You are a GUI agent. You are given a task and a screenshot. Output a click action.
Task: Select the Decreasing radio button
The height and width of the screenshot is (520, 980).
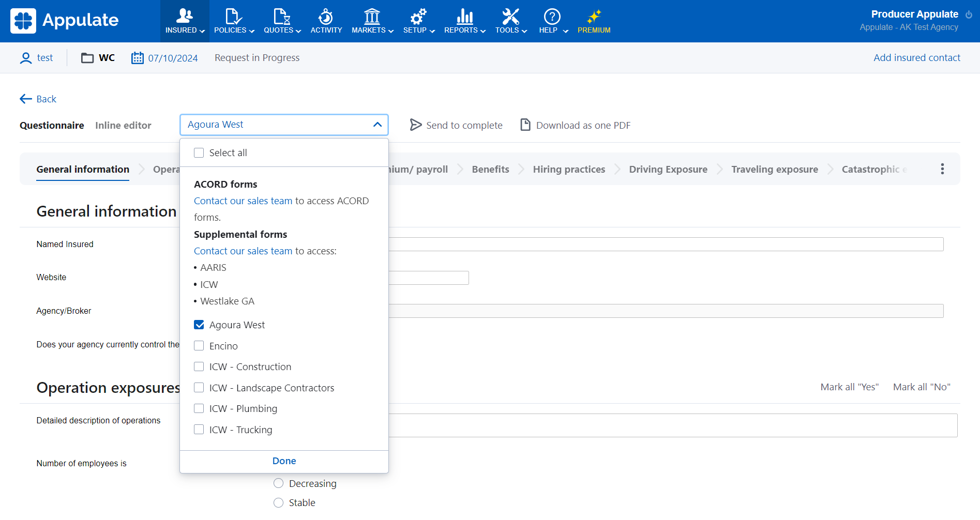point(278,483)
